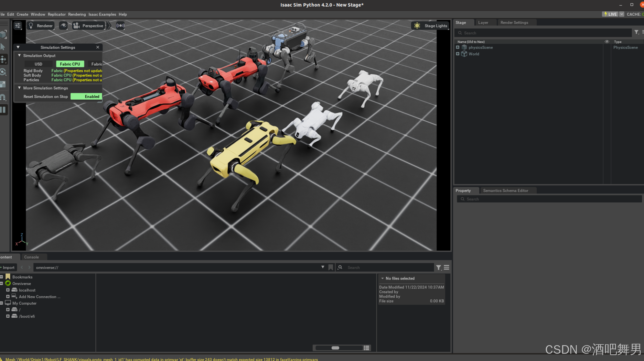
Task: Open the Edit menu
Action: (x=11, y=14)
